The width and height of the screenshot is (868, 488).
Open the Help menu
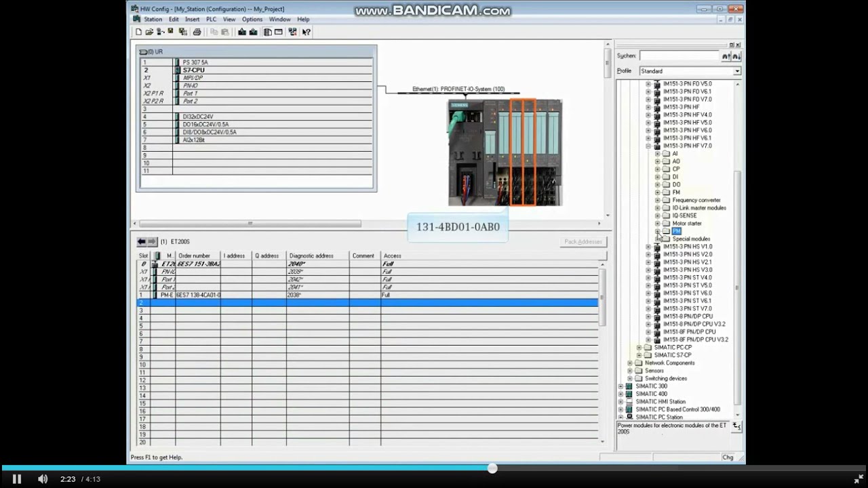click(x=303, y=20)
